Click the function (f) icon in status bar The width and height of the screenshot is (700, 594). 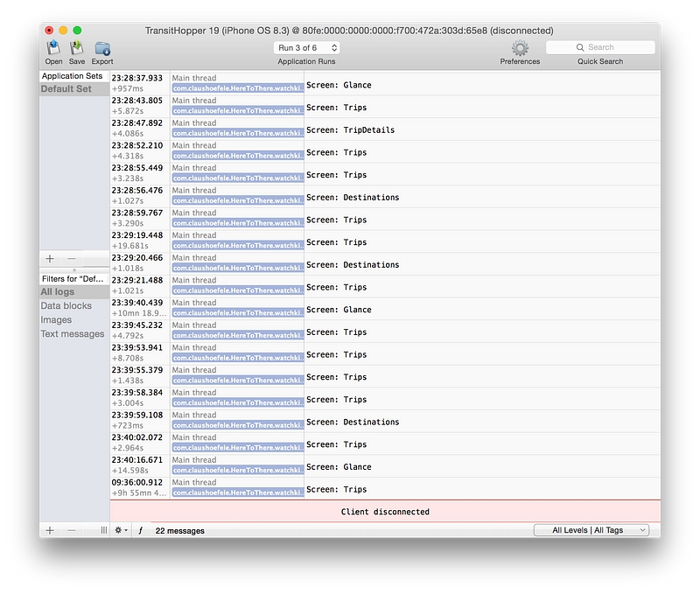pos(140,530)
